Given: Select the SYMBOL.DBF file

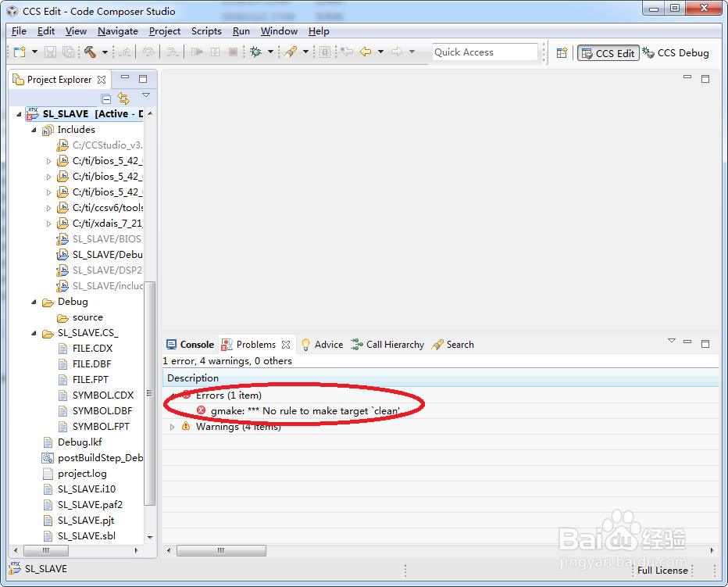Looking at the screenshot, I should click(102, 411).
